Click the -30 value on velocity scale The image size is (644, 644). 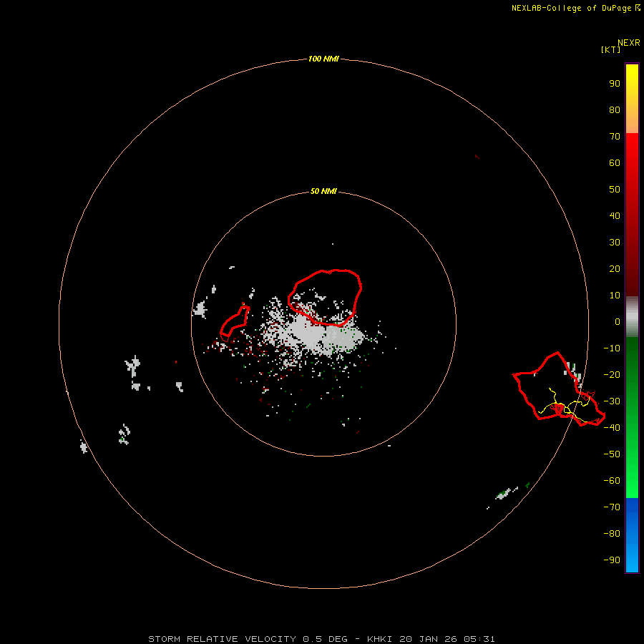(x=612, y=401)
